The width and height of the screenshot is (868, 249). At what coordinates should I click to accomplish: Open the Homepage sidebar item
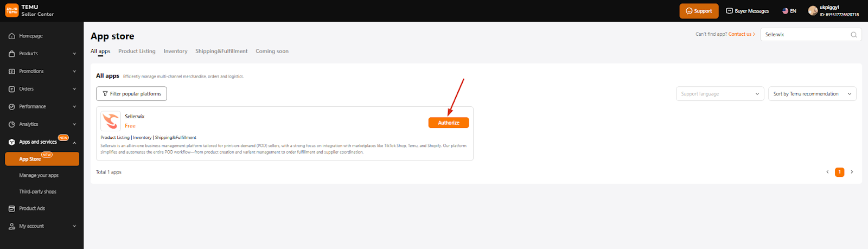coord(30,36)
